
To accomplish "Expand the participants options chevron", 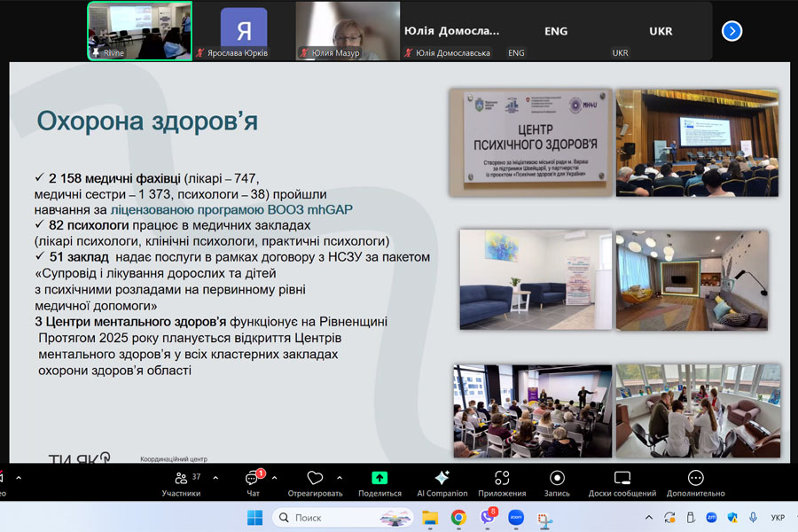I will pos(215,478).
